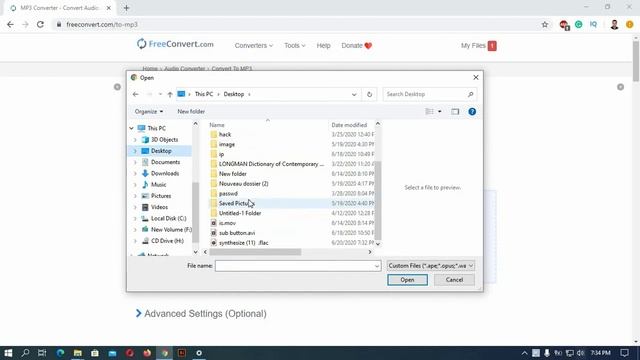The image size is (640, 360).
Task: Expand the Documents tree node
Action: tap(135, 162)
